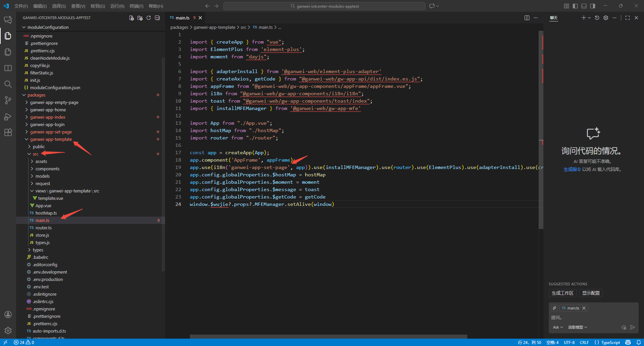Click the 生成工作区 suggested action button
The image size is (644, 346).
click(x=562, y=293)
